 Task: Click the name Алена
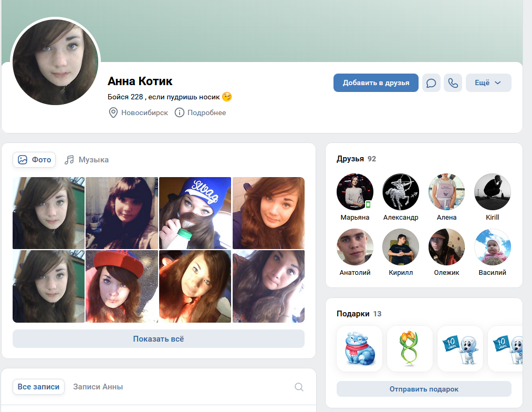coord(446,218)
